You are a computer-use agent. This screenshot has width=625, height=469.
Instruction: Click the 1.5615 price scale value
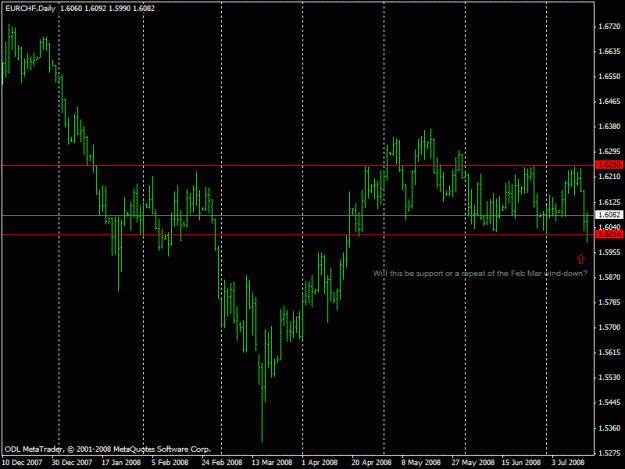609,352
